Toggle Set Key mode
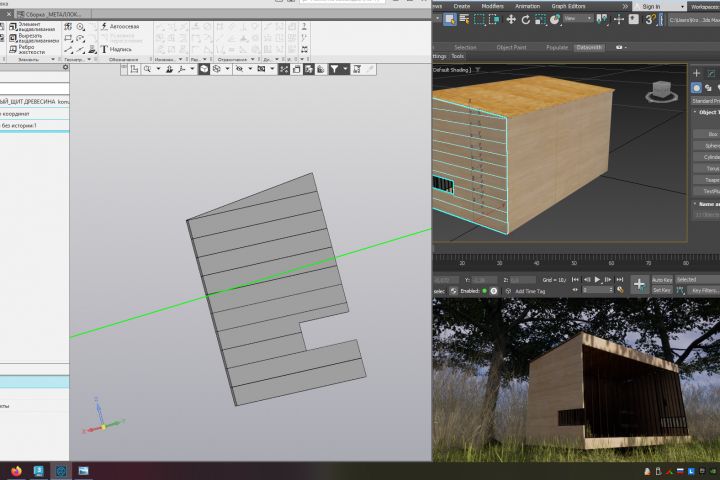Viewport: 720px width, 480px height. pos(662,290)
